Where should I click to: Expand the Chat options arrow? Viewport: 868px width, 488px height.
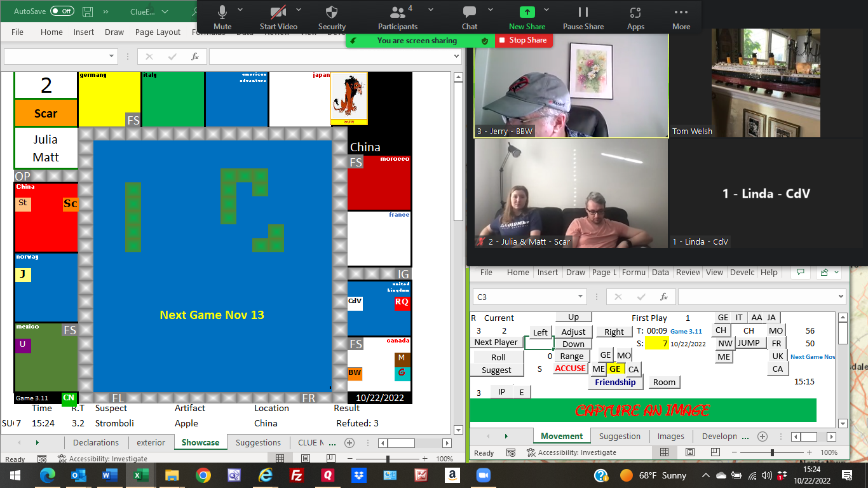[x=491, y=10]
